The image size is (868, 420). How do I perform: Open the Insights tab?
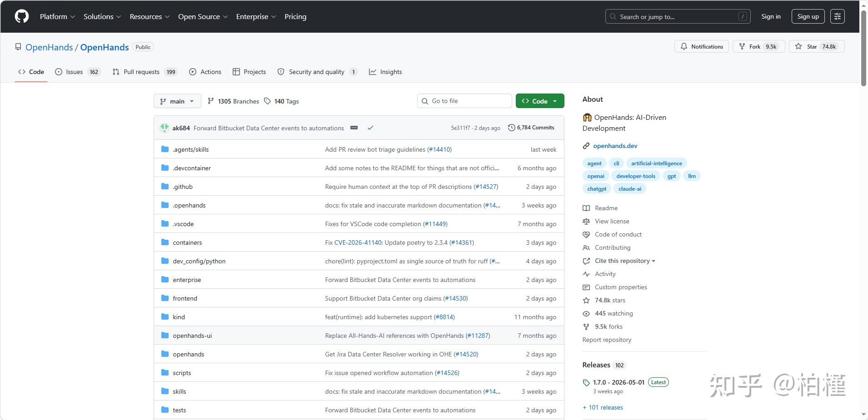[x=385, y=72]
